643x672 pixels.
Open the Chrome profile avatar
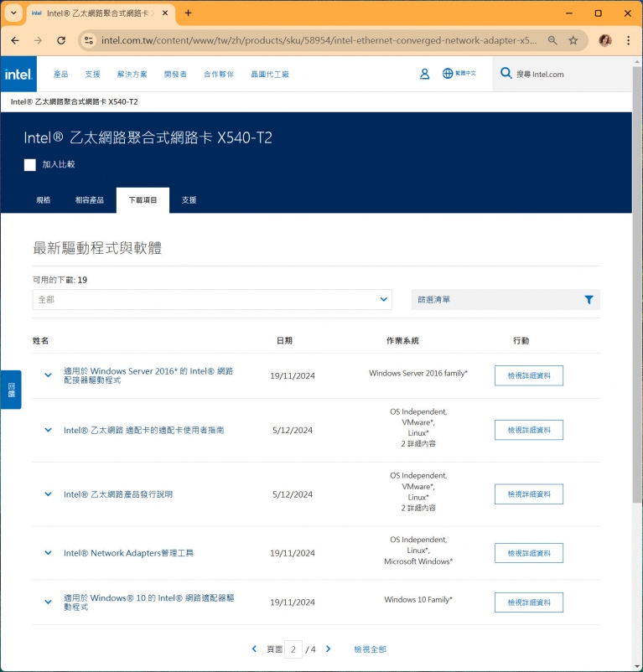tap(604, 40)
